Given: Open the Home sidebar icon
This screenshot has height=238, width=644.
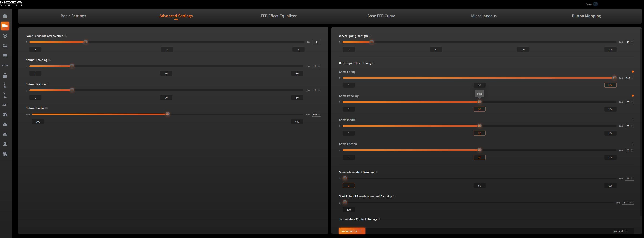Looking at the screenshot, I should (x=5, y=16).
